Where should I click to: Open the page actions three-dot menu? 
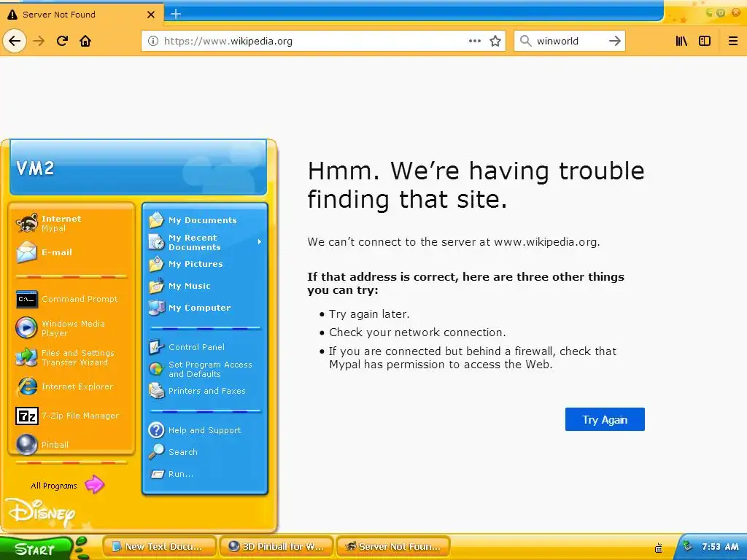coord(474,41)
